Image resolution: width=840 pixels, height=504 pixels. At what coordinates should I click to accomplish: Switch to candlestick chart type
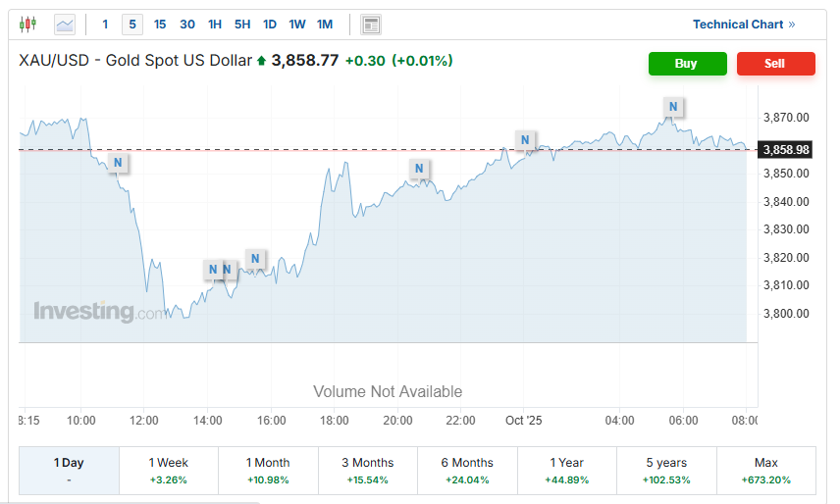coord(27,24)
